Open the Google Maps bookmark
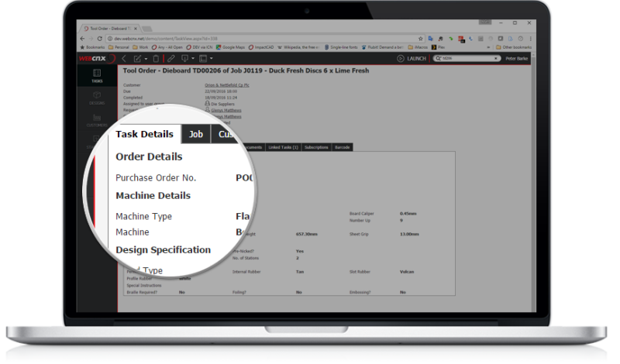620x364 pixels. click(x=230, y=47)
